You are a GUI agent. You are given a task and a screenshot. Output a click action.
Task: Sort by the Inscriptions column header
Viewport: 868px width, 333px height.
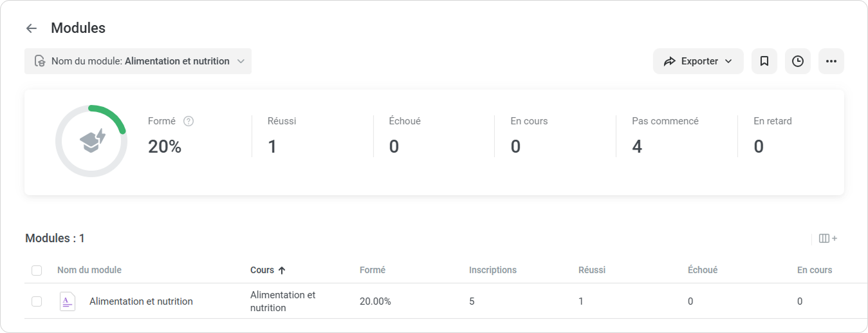click(492, 271)
